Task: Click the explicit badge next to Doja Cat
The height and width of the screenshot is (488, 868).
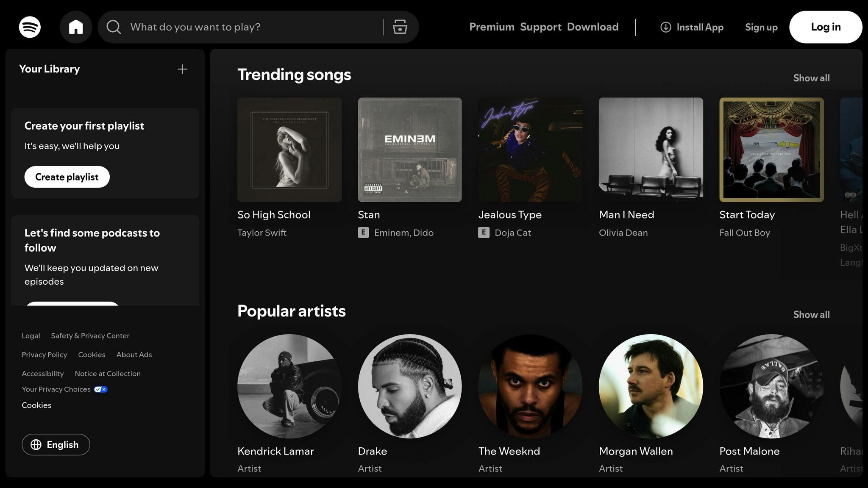Action: pyautogui.click(x=484, y=233)
